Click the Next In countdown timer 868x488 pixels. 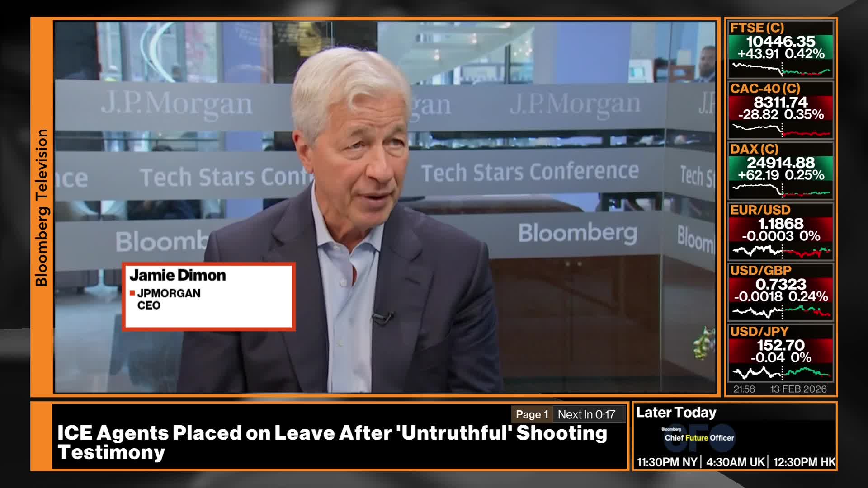coord(586,414)
